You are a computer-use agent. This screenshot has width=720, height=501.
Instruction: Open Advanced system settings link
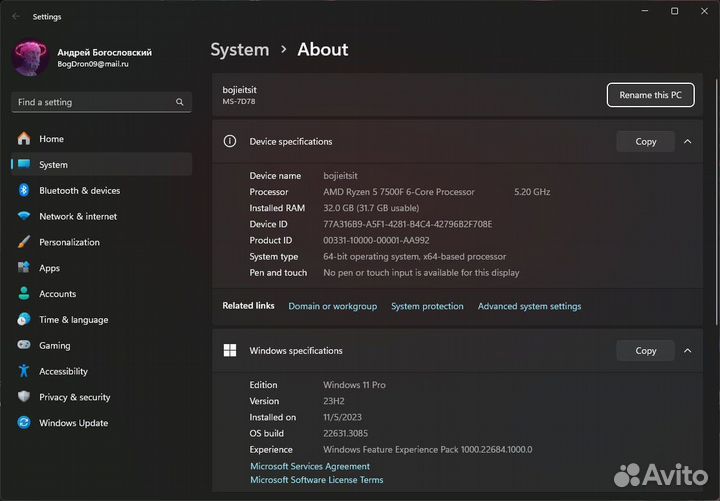[529, 306]
